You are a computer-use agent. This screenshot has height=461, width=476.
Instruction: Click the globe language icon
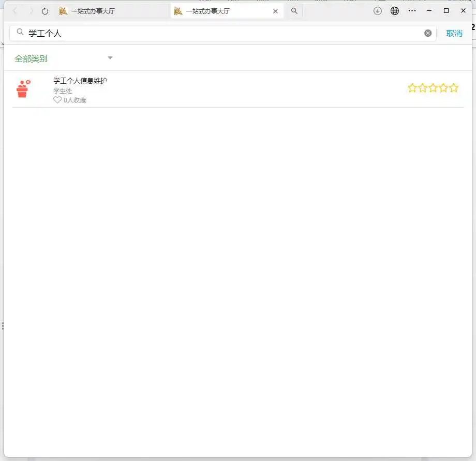(x=395, y=11)
